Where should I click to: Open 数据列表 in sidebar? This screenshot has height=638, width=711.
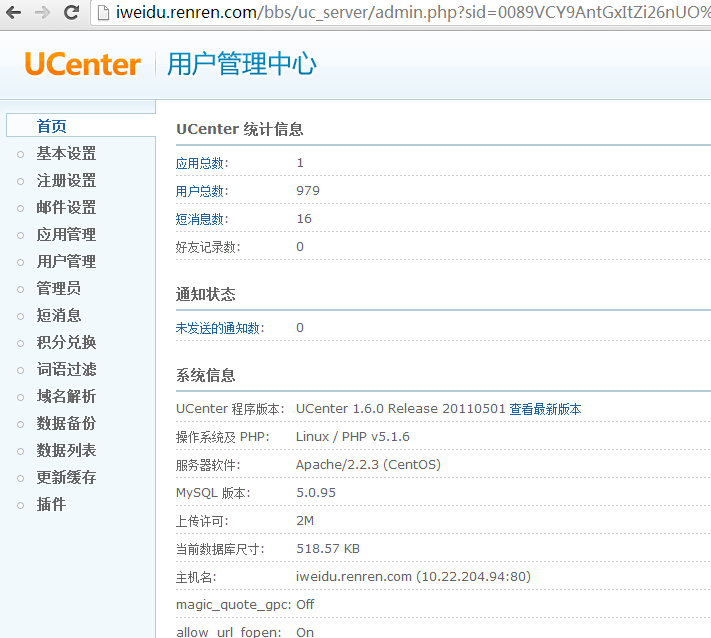66,450
